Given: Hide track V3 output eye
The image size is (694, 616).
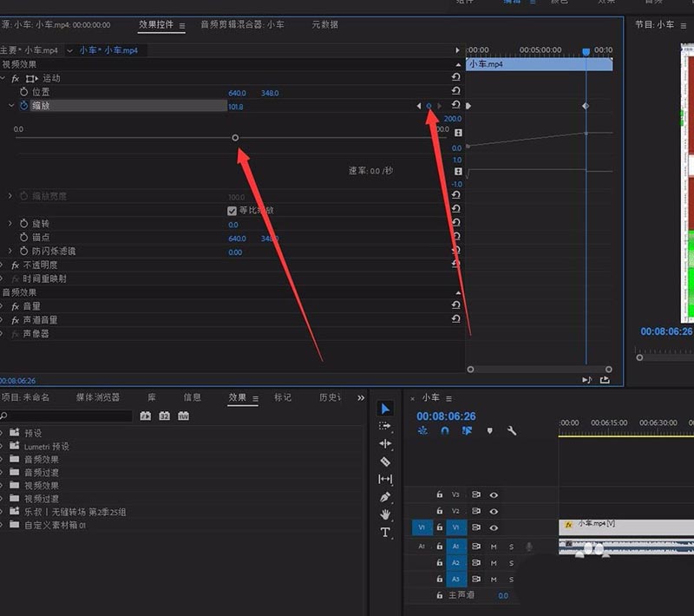Looking at the screenshot, I should pyautogui.click(x=494, y=495).
